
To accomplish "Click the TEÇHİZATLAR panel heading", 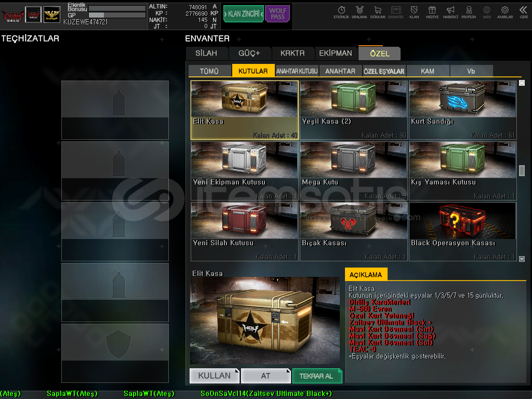I will click(30, 38).
